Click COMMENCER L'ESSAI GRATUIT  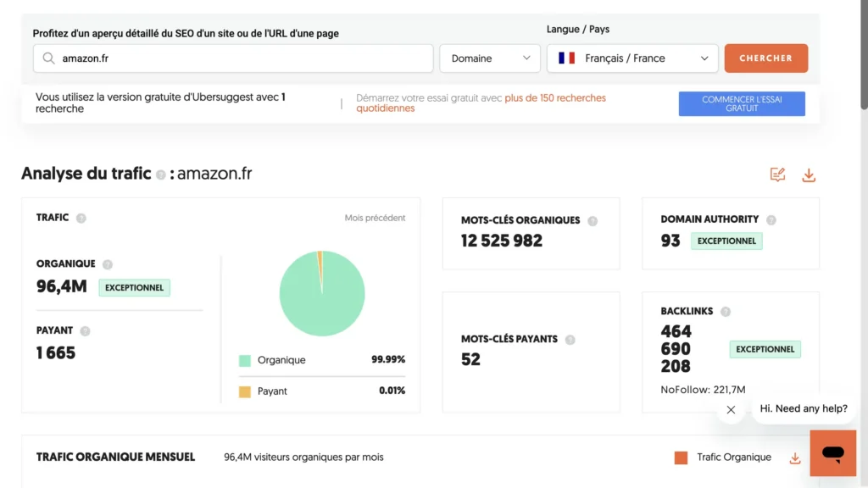pos(741,103)
